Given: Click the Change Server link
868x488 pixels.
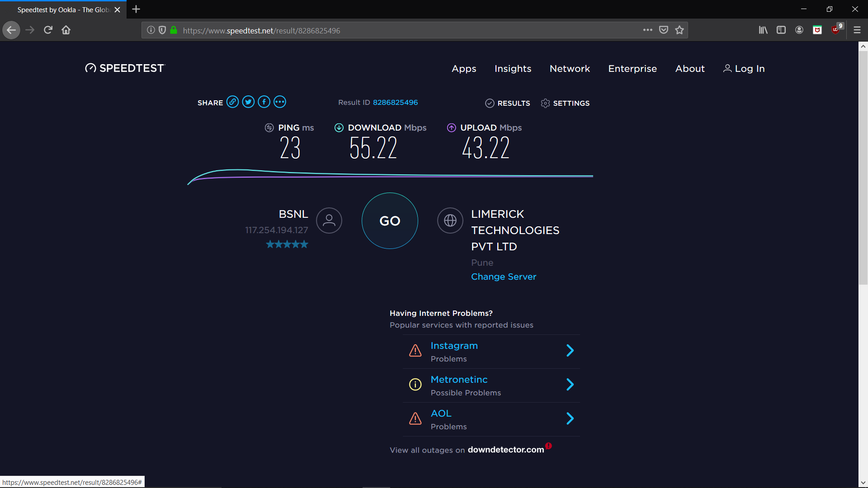Looking at the screenshot, I should coord(503,277).
